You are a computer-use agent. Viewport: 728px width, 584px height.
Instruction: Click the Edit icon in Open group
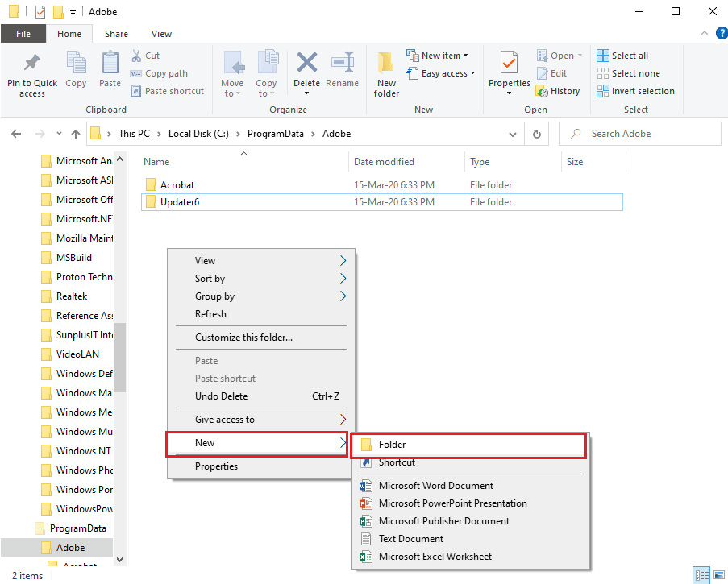coord(542,73)
